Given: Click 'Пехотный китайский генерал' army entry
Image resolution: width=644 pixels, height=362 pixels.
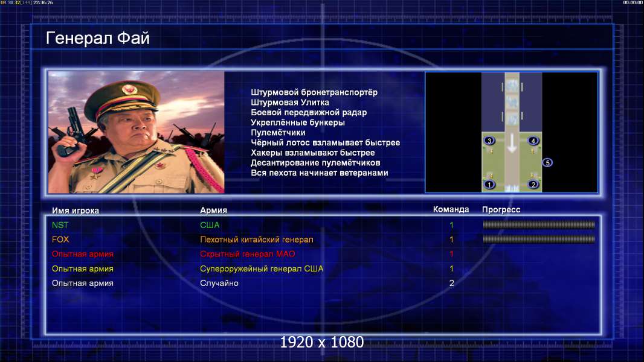Looking at the screenshot, I should [257, 240].
